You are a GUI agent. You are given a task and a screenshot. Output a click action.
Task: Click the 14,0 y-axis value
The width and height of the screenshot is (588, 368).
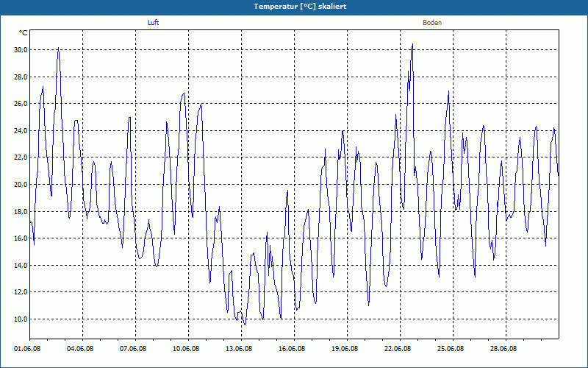click(21, 265)
